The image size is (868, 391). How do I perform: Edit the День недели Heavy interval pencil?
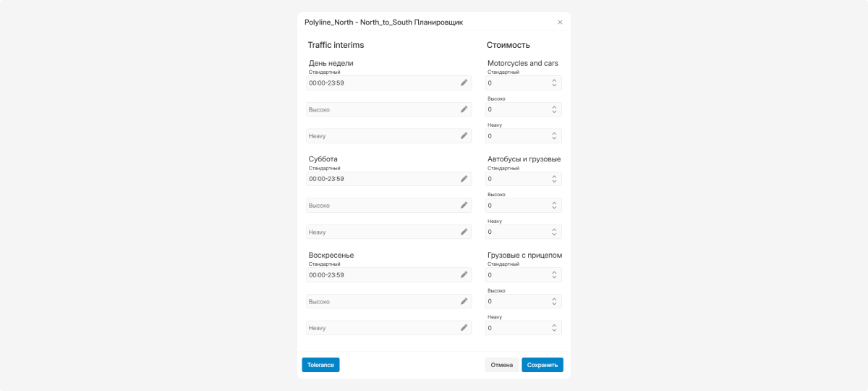pyautogui.click(x=464, y=135)
